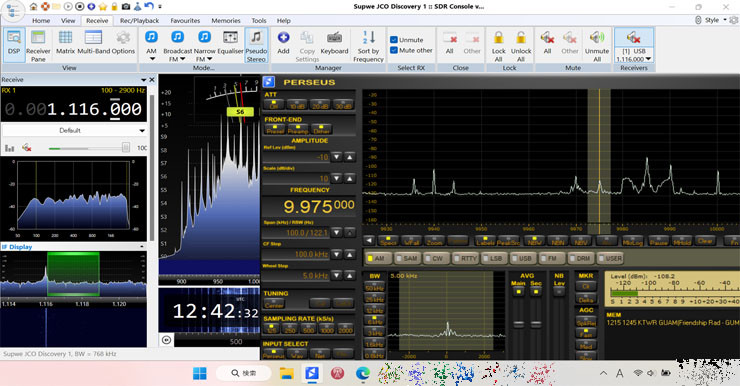Click the Perseus logo icon
Image resolution: width=740 pixels, height=386 pixels.
pos(269,82)
